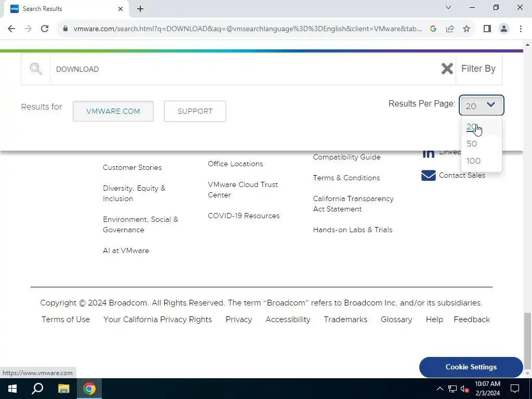The width and height of the screenshot is (532, 399).
Task: Open Chrome three-dot menu
Action: click(521, 29)
